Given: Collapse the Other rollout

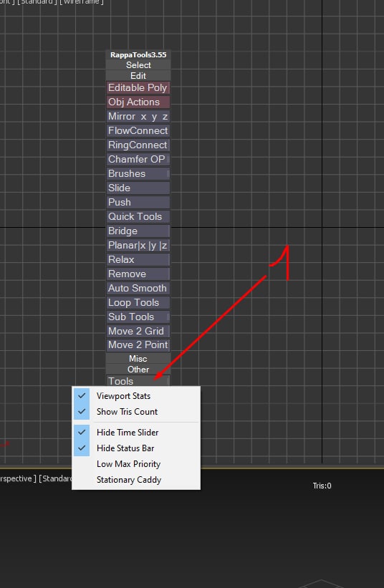Looking at the screenshot, I should click(138, 370).
